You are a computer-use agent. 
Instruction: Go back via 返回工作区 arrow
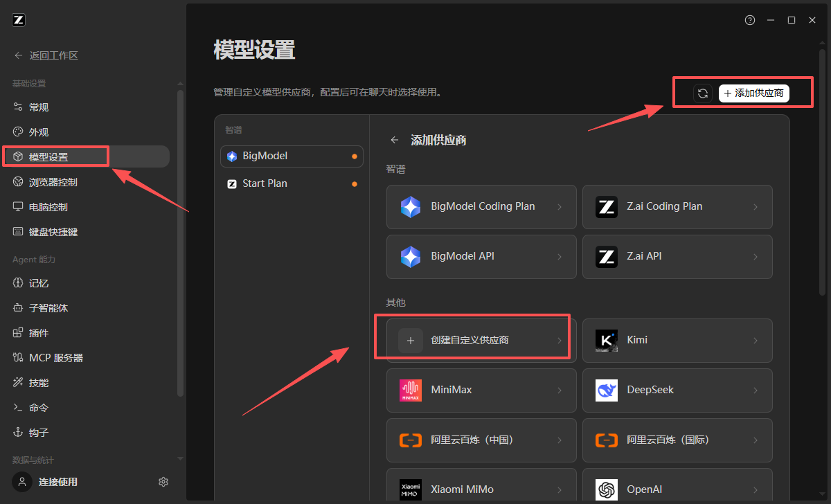19,55
